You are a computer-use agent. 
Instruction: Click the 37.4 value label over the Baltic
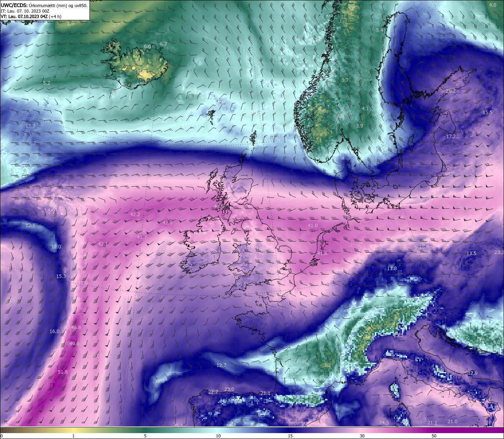(x=398, y=217)
